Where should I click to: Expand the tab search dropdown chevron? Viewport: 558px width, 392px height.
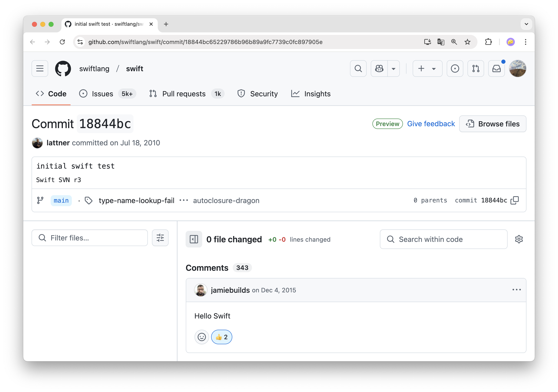click(x=526, y=24)
